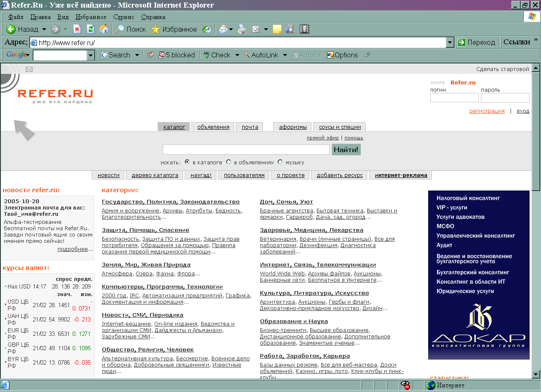Click the ДОКАР consulting banner ad
The width and height of the screenshot is (541, 392).
(479, 275)
